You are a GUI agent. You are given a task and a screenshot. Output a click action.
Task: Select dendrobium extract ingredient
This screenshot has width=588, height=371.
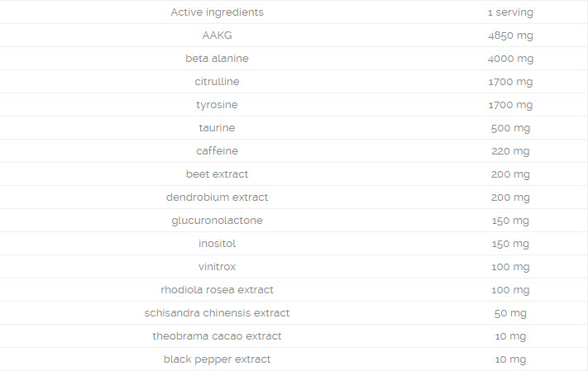coord(217,197)
